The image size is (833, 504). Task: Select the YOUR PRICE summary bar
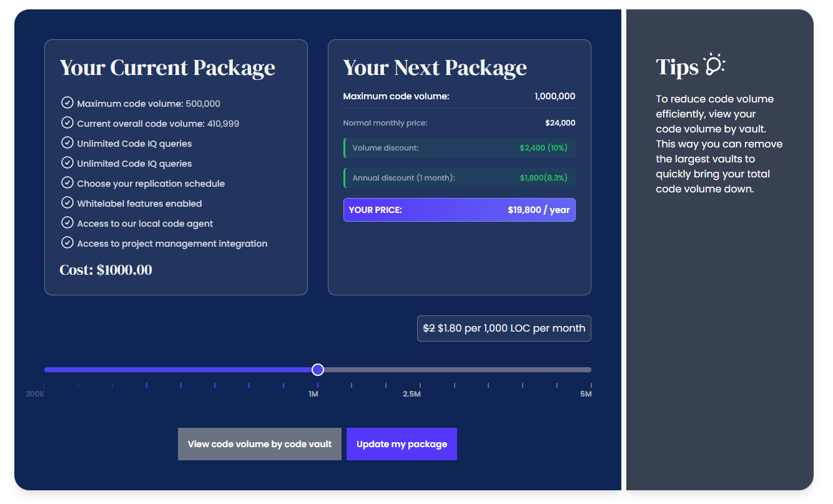click(x=459, y=210)
